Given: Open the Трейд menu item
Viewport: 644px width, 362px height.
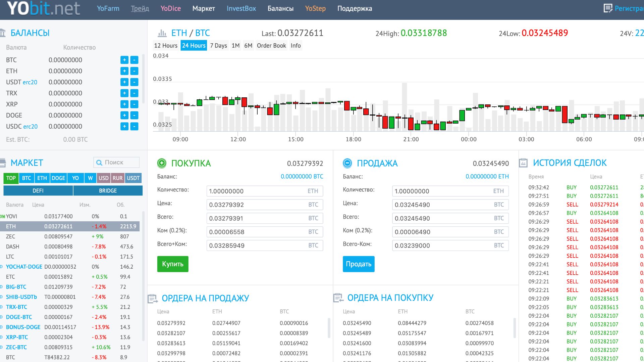Looking at the screenshot, I should coord(140,8).
